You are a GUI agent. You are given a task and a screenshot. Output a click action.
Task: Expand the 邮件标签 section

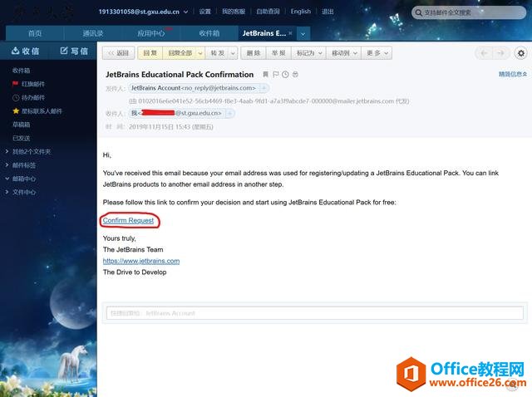pos(21,165)
